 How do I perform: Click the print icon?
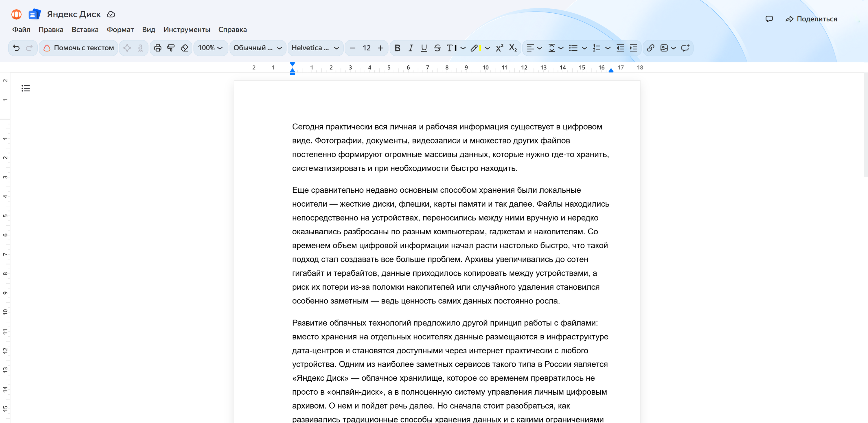pos(158,48)
